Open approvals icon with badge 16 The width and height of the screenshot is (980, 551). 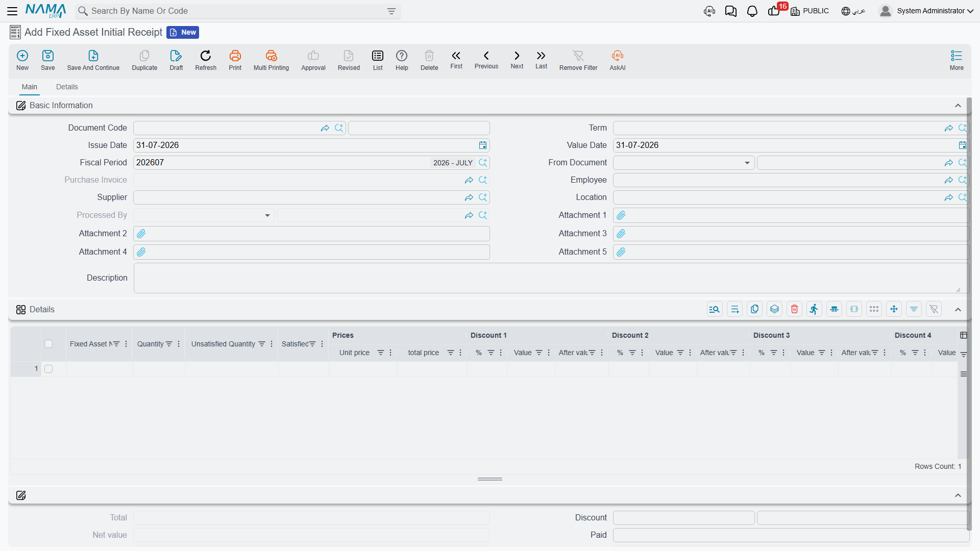774,11
